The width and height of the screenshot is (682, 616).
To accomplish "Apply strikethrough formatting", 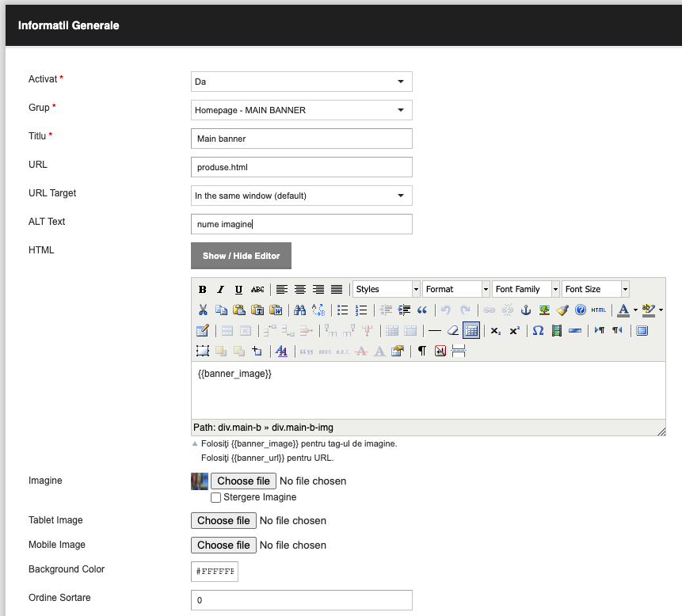I will (257, 289).
